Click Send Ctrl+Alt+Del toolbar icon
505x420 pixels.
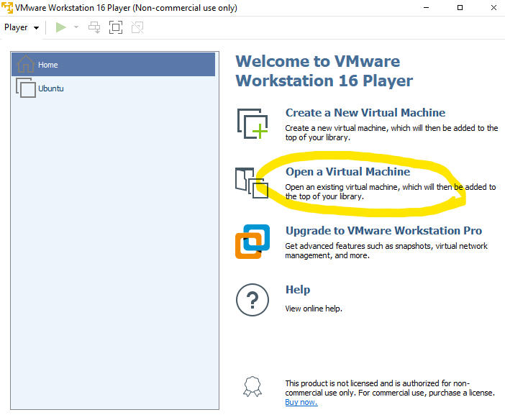coord(94,27)
